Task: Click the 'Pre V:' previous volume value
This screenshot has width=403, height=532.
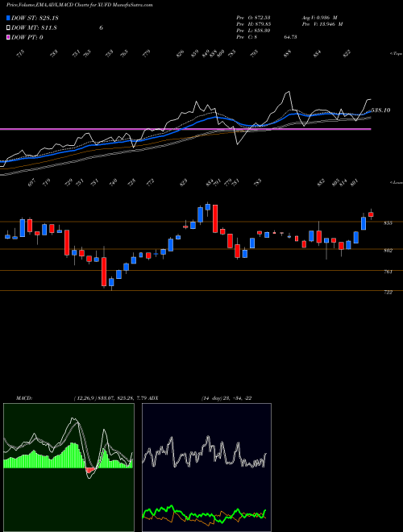Action: (322, 24)
